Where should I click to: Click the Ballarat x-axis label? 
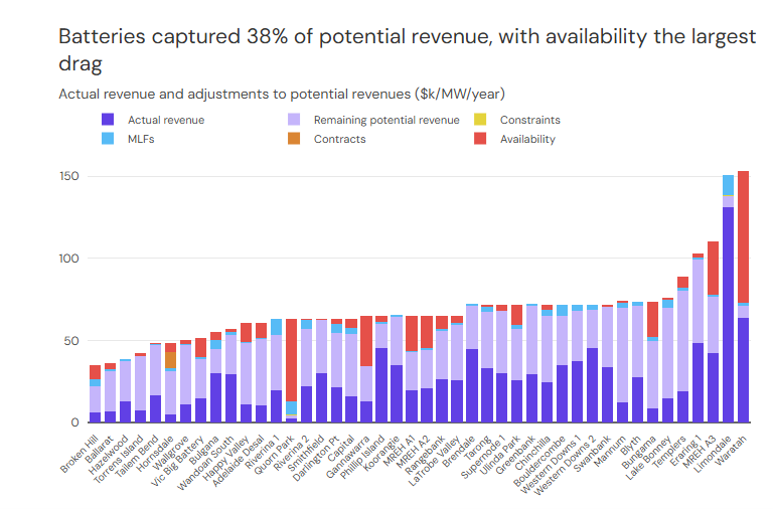[x=100, y=448]
